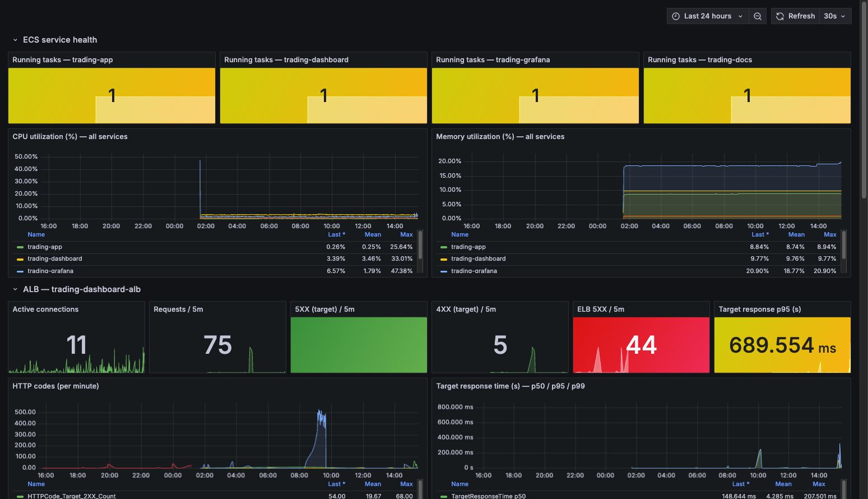The height and width of the screenshot is (499, 868).
Task: Click the Active connections value 11
Action: pos(77,345)
